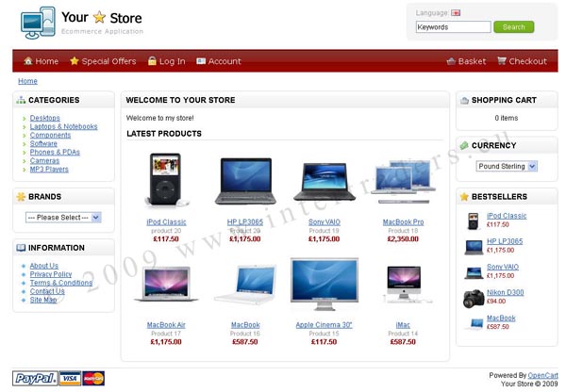
Task: Open Special Offers in the navigation bar
Action: coord(103,61)
